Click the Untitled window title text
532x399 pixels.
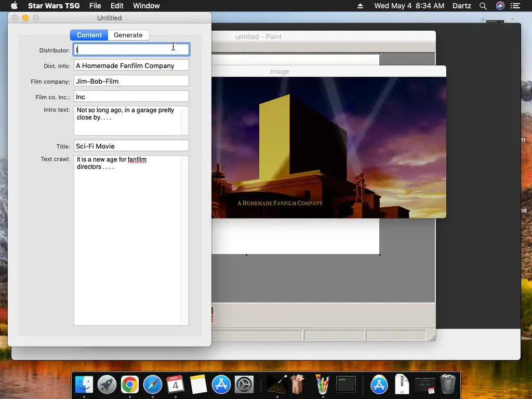tap(109, 18)
